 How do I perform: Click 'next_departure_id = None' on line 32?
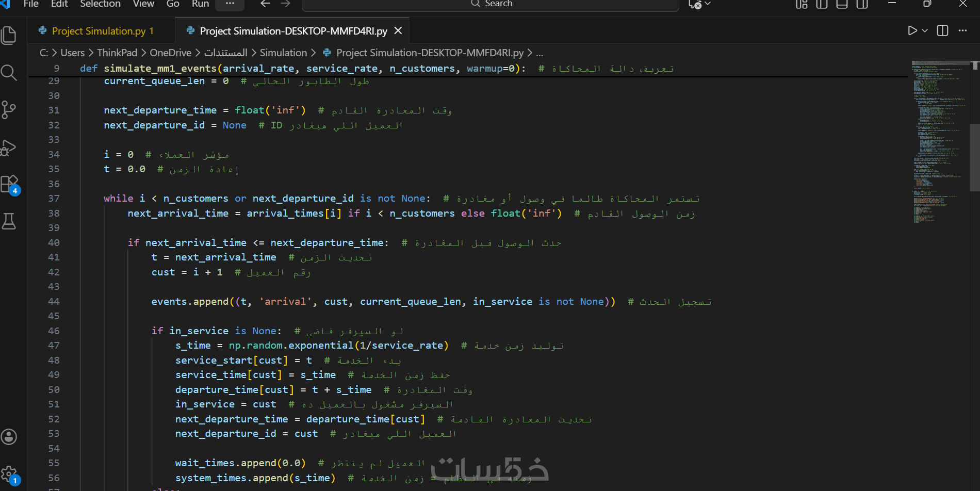click(175, 125)
